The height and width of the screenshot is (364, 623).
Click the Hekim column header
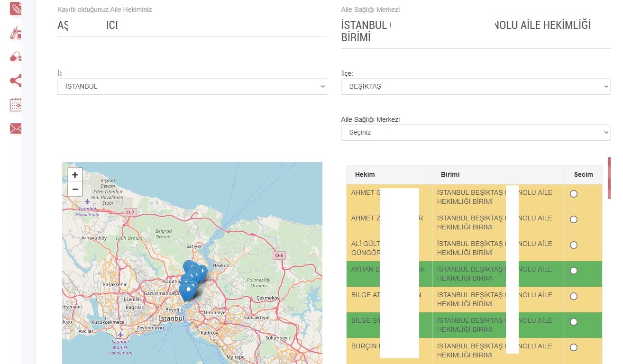[365, 174]
